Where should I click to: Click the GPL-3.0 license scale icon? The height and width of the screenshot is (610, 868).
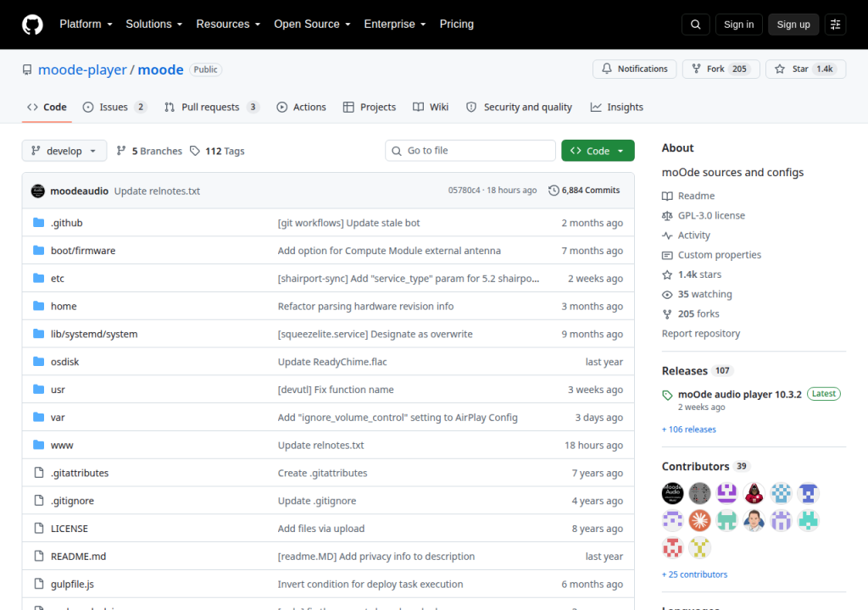point(667,215)
